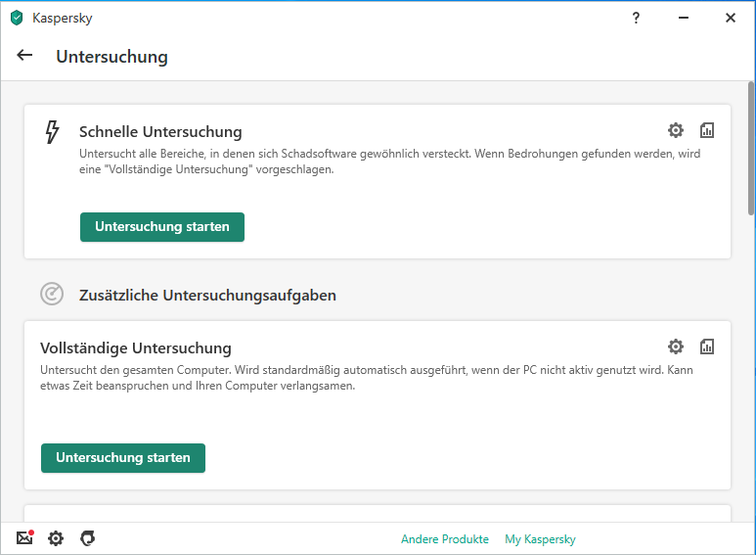
Task: Click the support icon in bottom bar
Action: coord(87,538)
